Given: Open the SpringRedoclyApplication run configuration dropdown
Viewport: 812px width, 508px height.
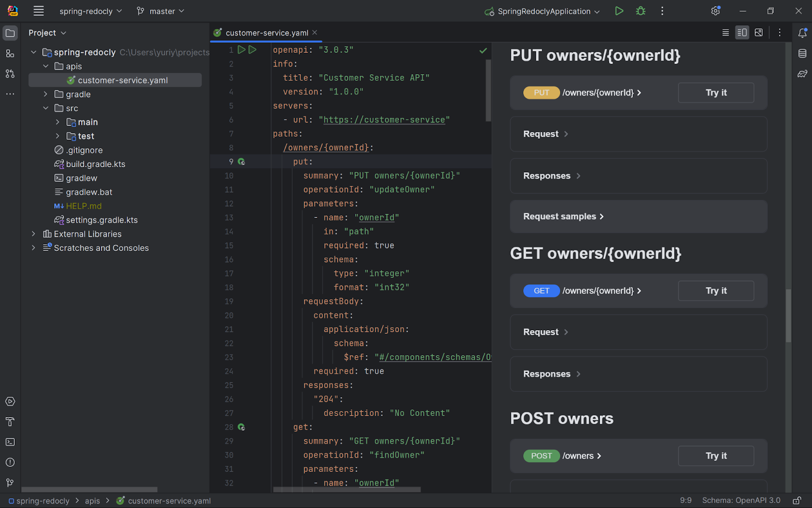Looking at the screenshot, I should pos(543,11).
